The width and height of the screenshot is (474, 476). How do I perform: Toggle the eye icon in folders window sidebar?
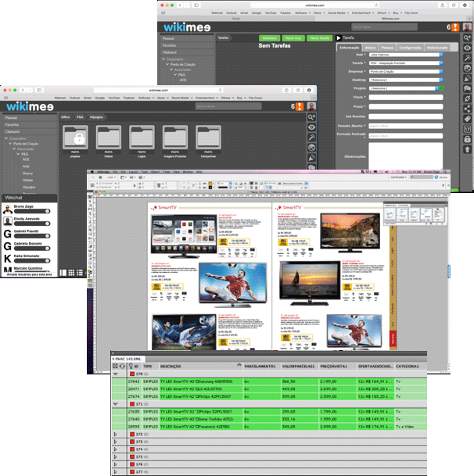click(x=311, y=127)
